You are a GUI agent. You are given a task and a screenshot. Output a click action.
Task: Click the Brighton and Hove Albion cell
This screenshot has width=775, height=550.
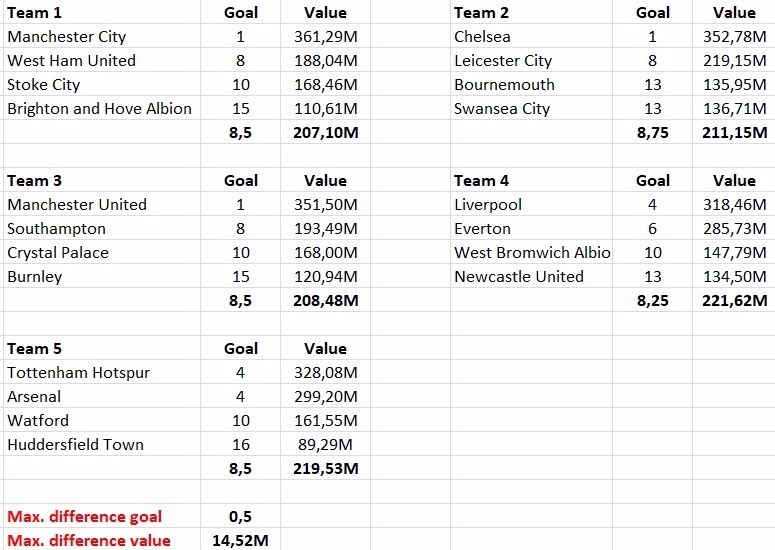click(102, 108)
